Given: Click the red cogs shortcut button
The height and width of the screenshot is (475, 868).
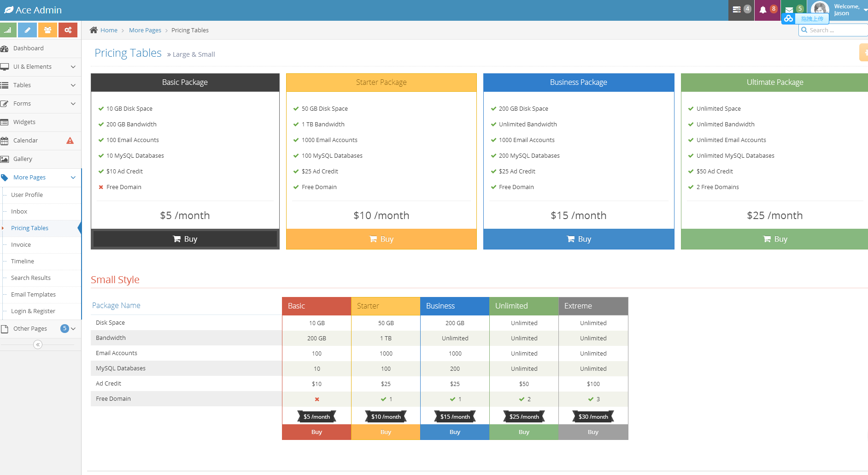Looking at the screenshot, I should (68, 30).
